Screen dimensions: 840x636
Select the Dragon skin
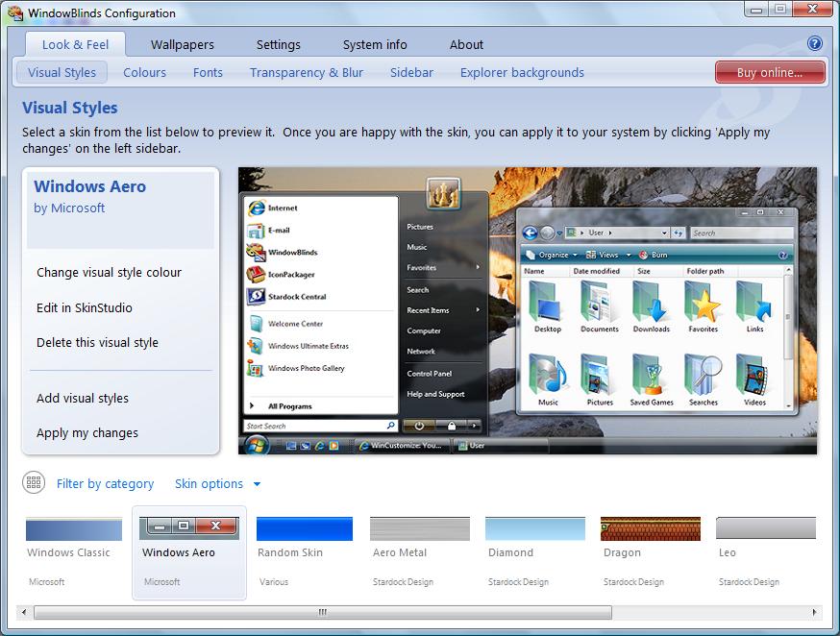point(651,552)
